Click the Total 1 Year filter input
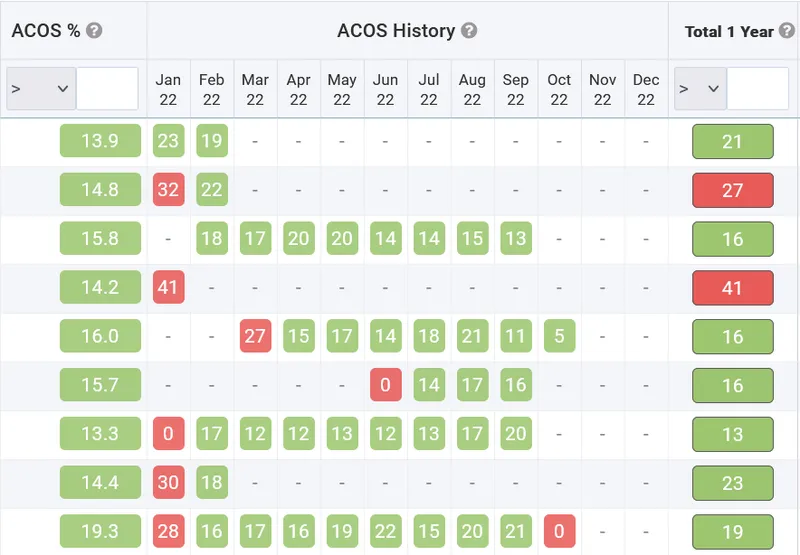800x555 pixels. coord(757,89)
